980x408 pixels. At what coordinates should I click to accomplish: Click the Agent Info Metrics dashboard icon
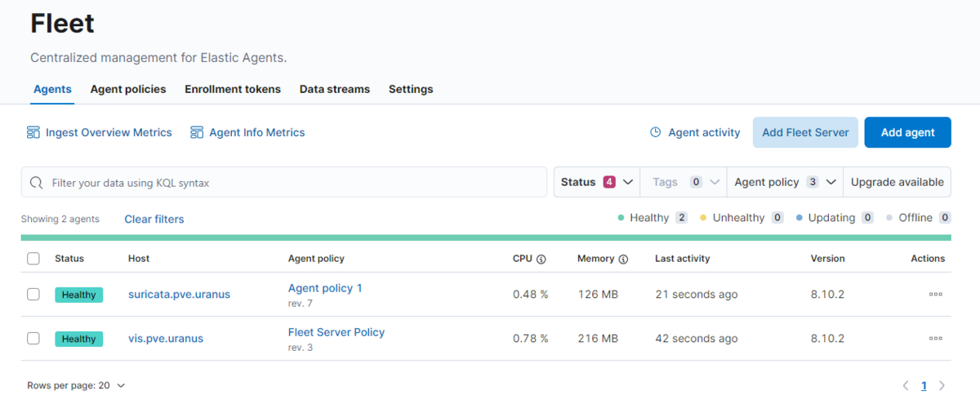click(196, 132)
